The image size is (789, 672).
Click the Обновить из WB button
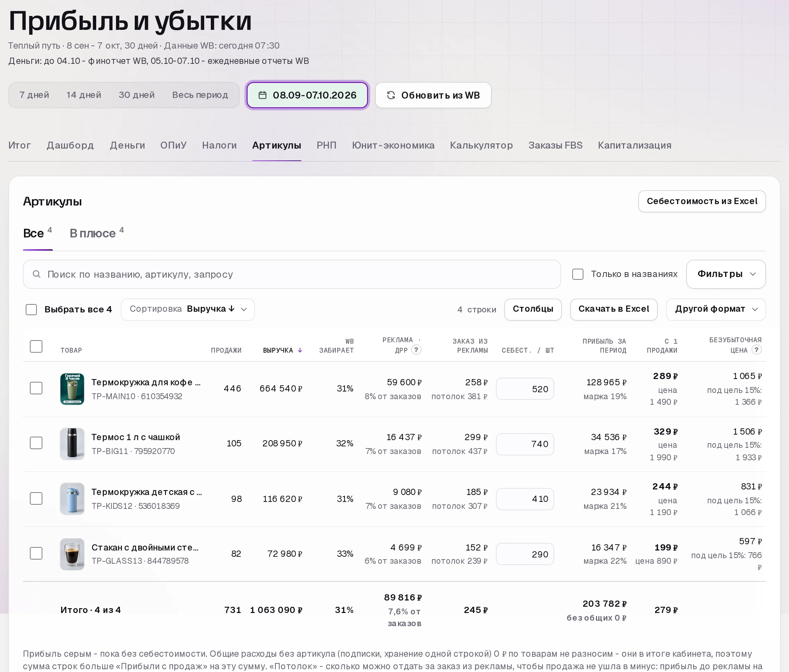point(433,95)
